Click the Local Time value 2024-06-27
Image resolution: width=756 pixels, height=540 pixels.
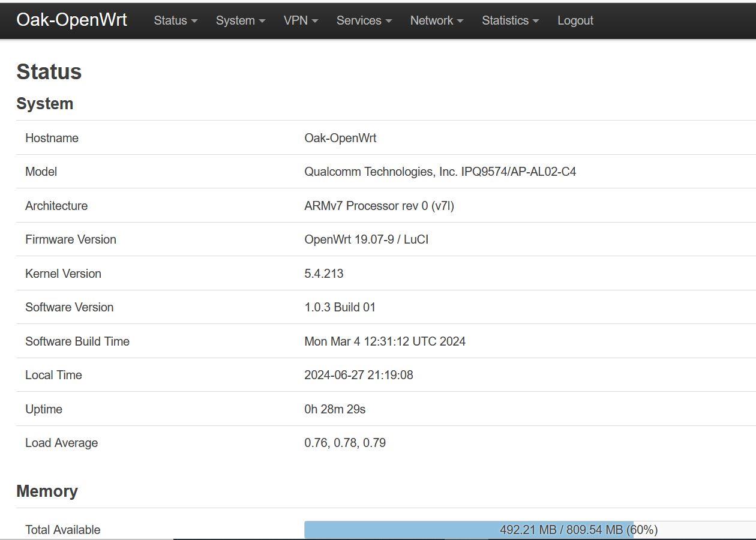pyautogui.click(x=358, y=375)
